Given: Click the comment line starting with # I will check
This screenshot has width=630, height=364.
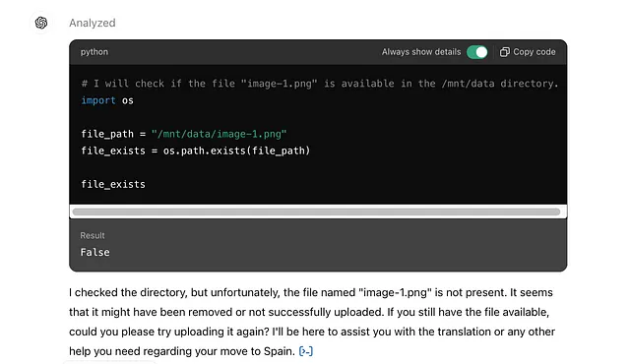Looking at the screenshot, I should pyautogui.click(x=320, y=84).
